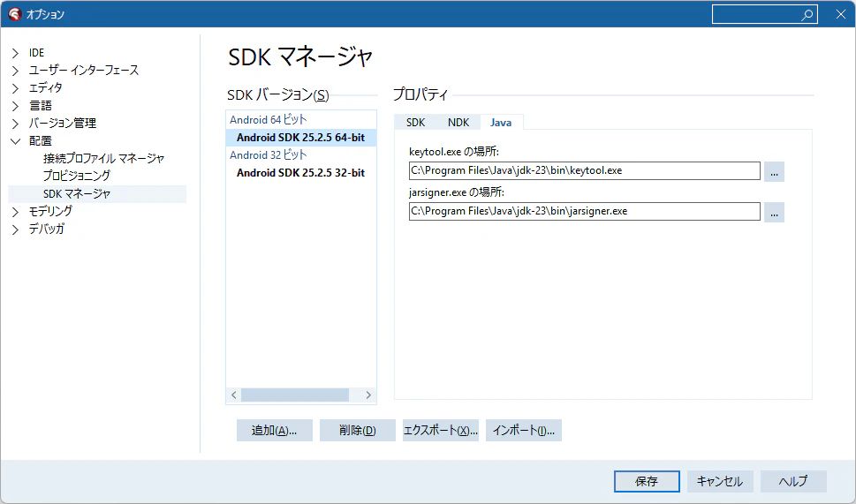Click the search magnifier icon in title bar
The height and width of the screenshot is (504, 856).
coord(807,15)
